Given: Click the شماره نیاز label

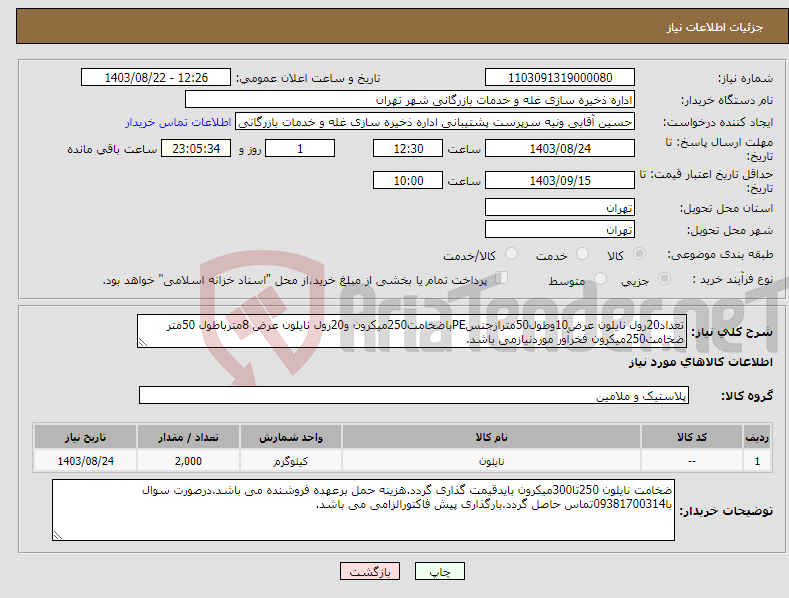Looking at the screenshot, I should pyautogui.click(x=745, y=78).
